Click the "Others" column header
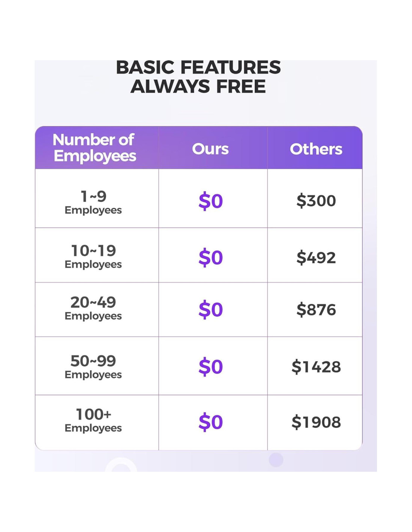412x532 pixels. (316, 149)
